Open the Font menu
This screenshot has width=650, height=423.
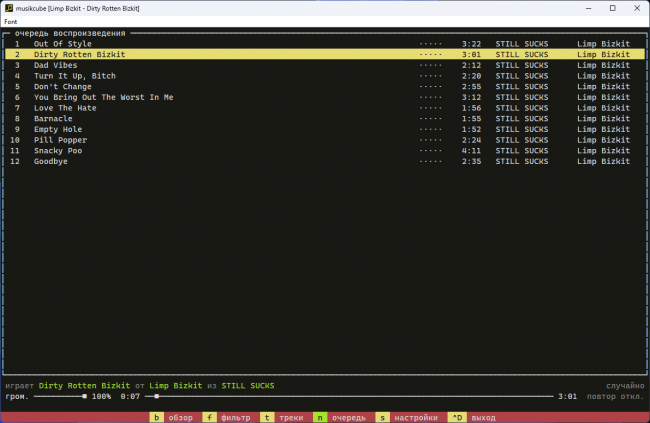pos(11,22)
